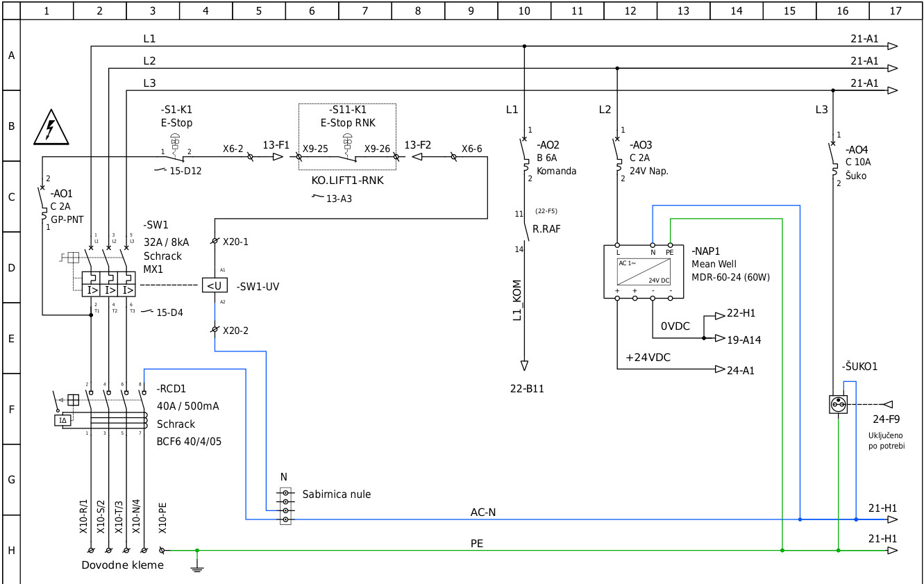The image size is (924, 584).
Task: Click column header 10 in top ruler
Action: point(524,10)
